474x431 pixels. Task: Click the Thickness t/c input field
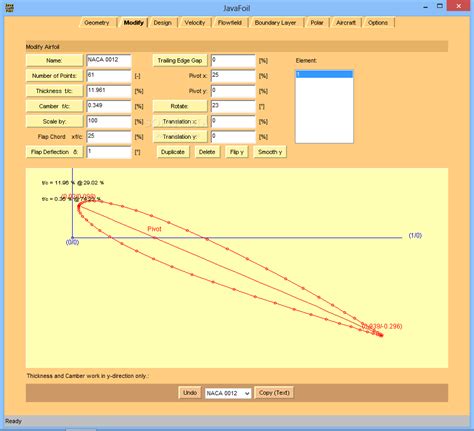click(109, 91)
